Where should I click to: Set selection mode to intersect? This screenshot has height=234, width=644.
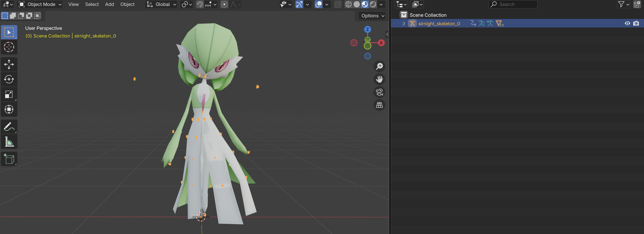37,16
